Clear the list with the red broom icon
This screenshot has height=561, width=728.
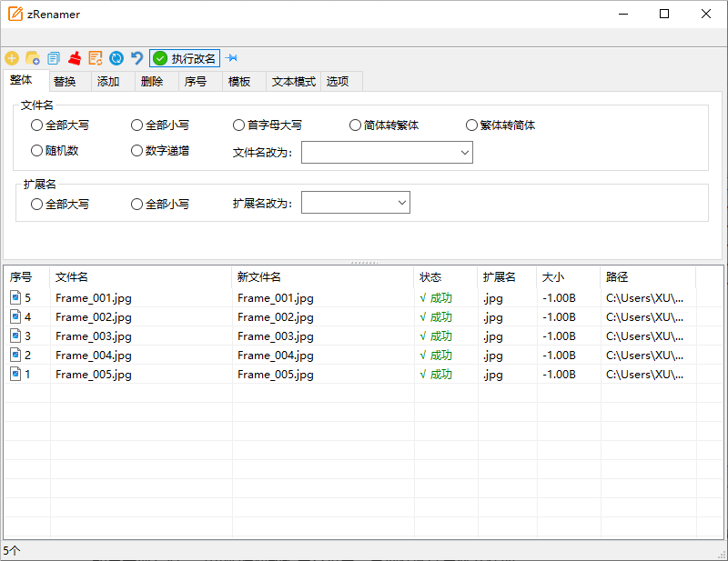75,58
